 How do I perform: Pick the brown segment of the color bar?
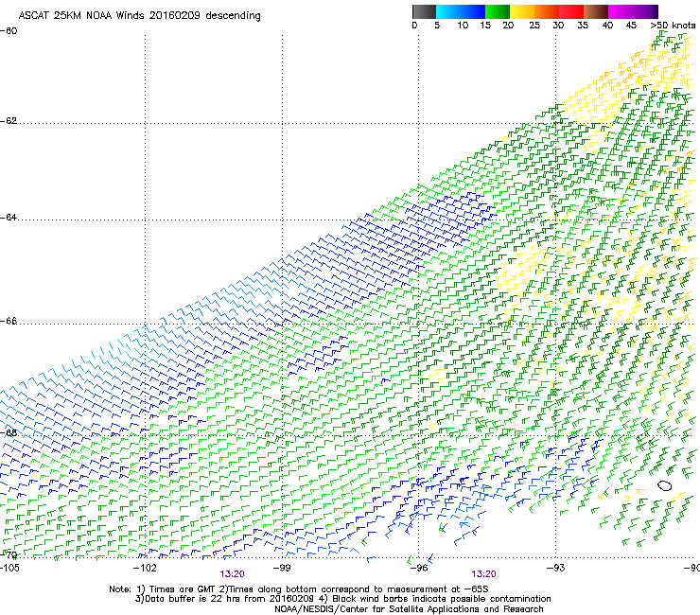(596, 11)
